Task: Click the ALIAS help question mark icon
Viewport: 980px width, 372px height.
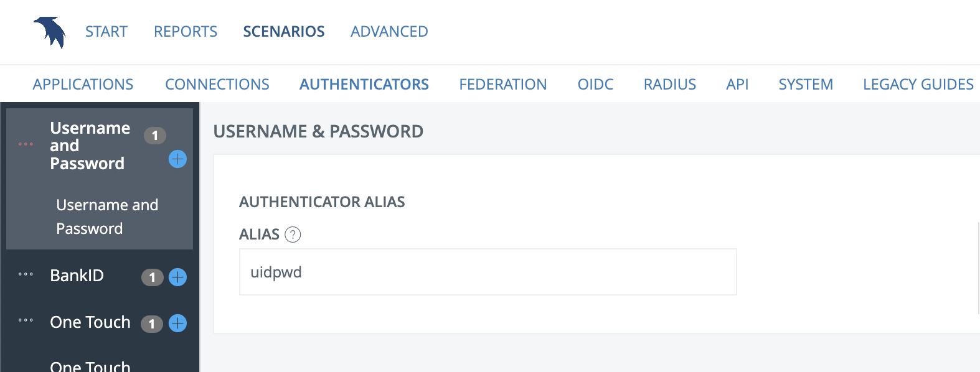Action: 293,235
